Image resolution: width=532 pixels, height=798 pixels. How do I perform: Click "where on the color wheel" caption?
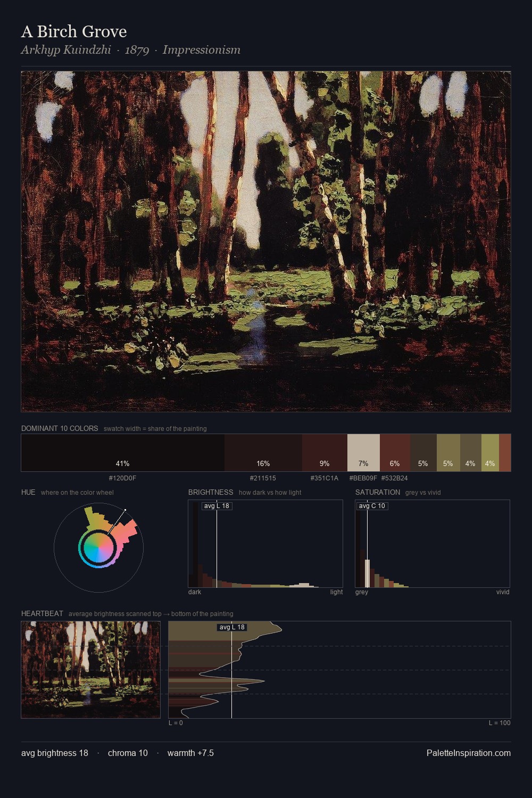point(77,493)
